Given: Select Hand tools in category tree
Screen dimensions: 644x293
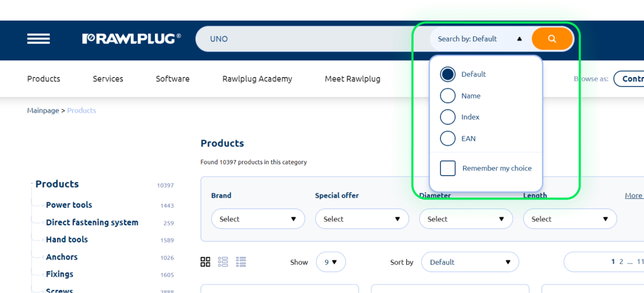Looking at the screenshot, I should click(67, 240).
